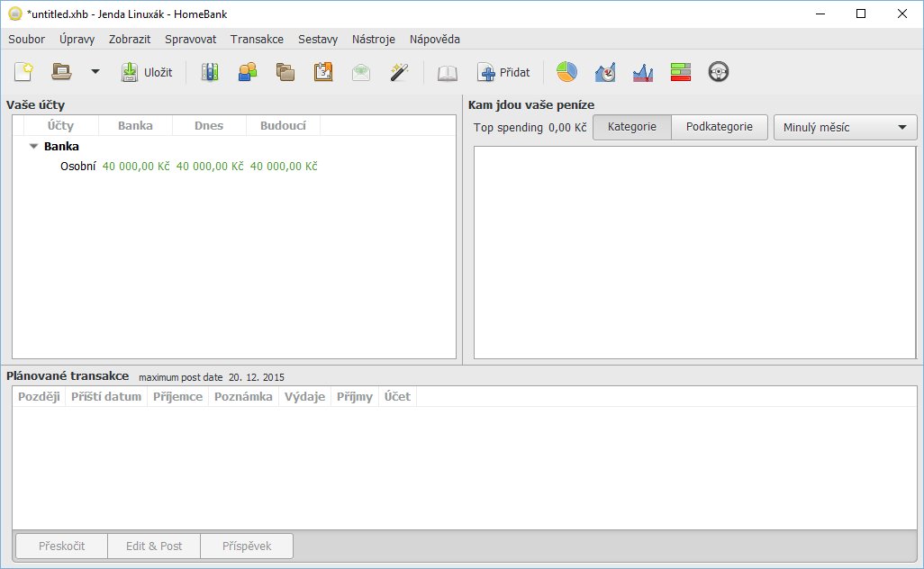The width and height of the screenshot is (924, 569).
Task: Click the Uložit save button
Action: 147,72
